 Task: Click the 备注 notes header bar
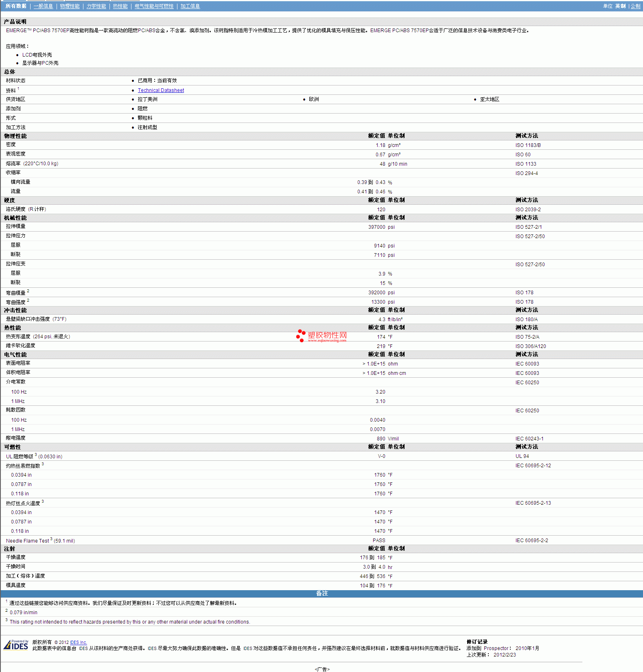(x=321, y=594)
